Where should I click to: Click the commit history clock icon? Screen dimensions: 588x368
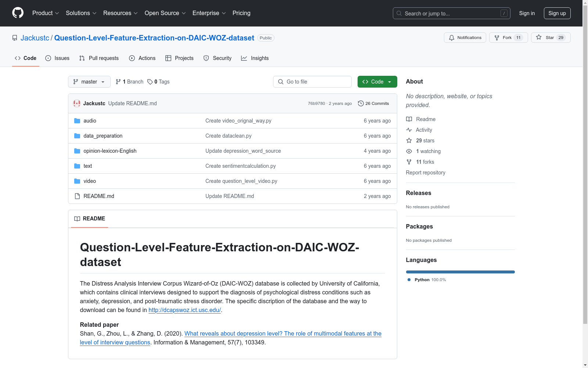(361, 103)
